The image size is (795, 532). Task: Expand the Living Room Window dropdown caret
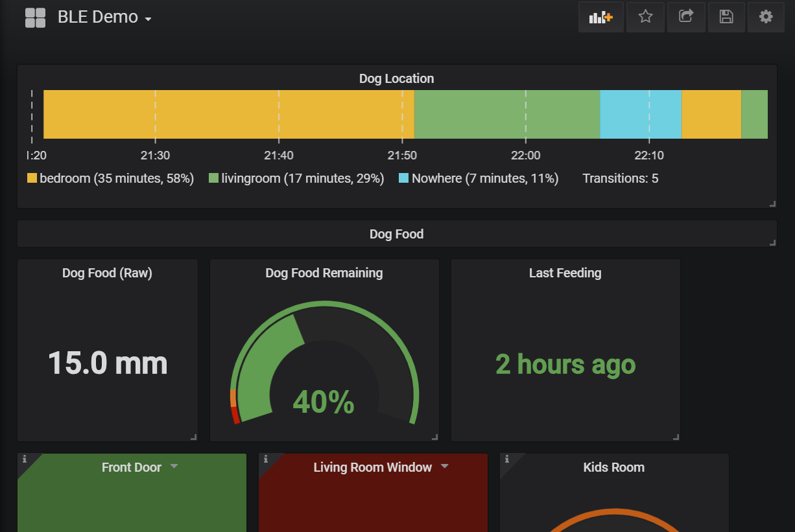(x=445, y=467)
